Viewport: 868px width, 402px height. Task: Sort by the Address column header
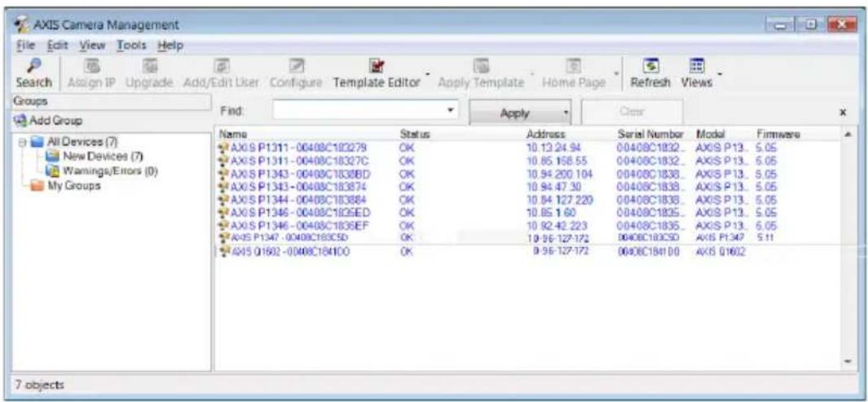545,134
